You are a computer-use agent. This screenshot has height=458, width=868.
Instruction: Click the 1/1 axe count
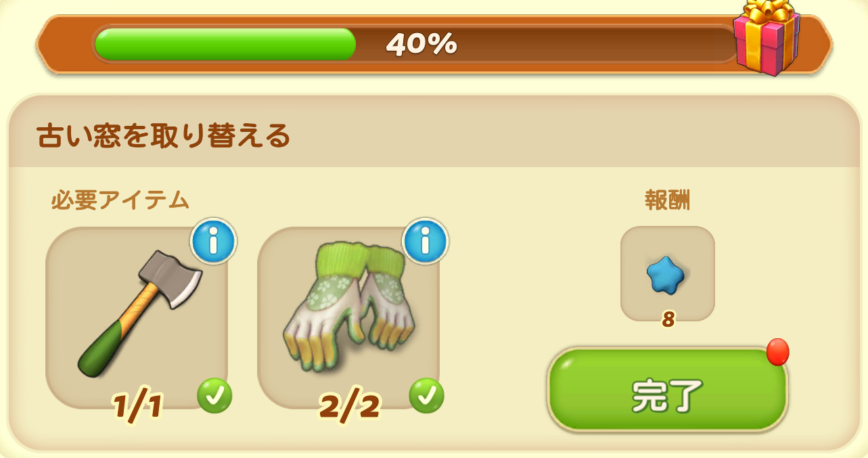click(x=137, y=406)
